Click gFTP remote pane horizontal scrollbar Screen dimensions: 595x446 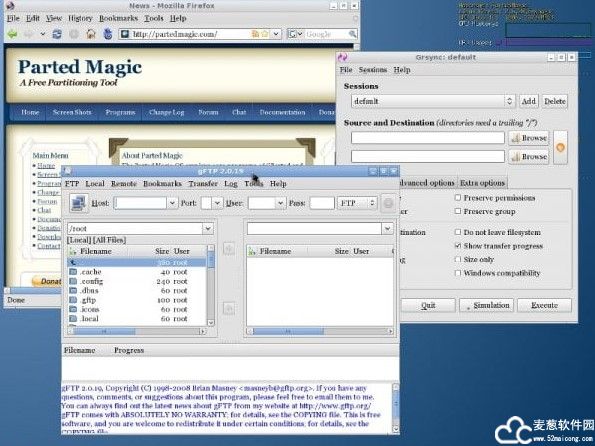coord(320,331)
